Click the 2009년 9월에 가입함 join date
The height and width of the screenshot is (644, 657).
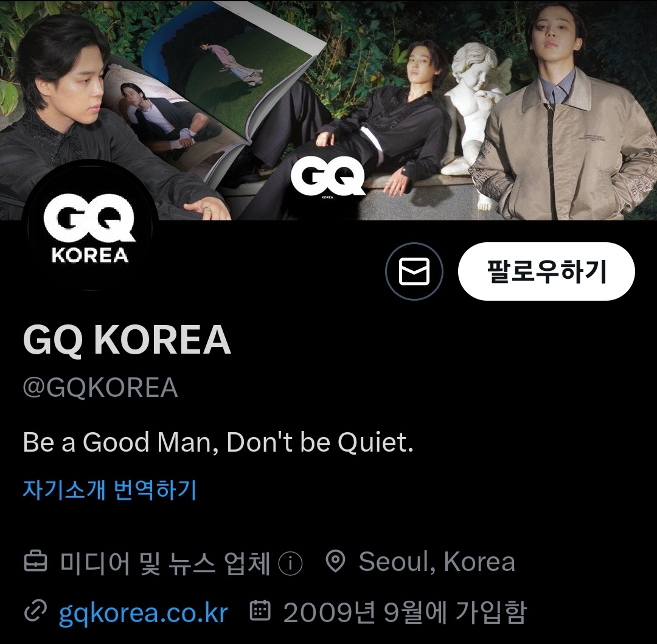pos(405,612)
